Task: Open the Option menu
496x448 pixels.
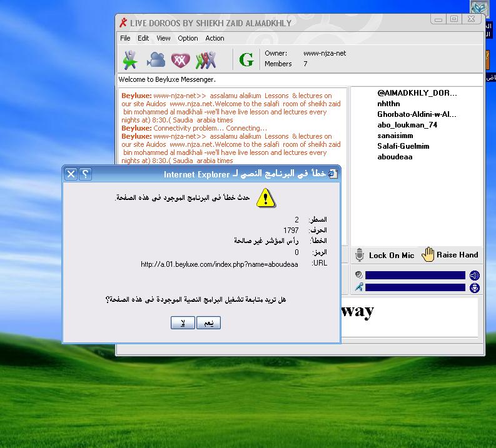Action: tap(188, 38)
